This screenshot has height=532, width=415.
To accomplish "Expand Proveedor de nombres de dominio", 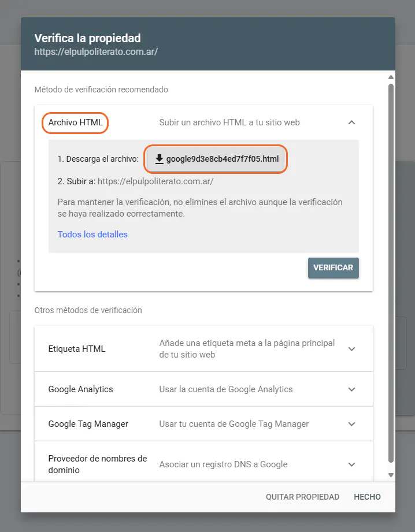I will click(351, 464).
